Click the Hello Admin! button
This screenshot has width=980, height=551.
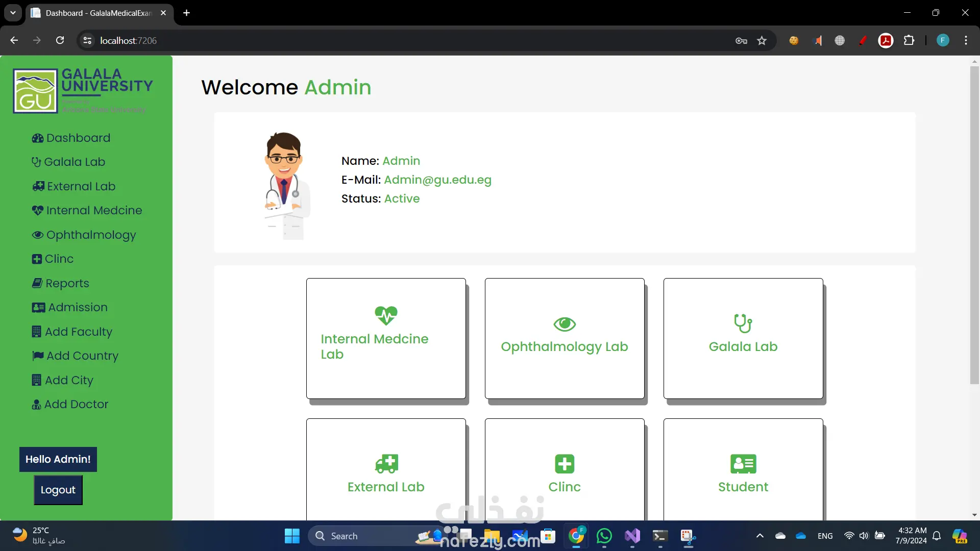58,459
